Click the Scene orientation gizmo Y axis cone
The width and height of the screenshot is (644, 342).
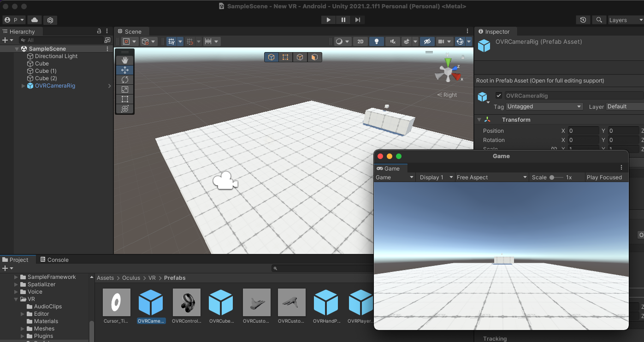coord(448,61)
